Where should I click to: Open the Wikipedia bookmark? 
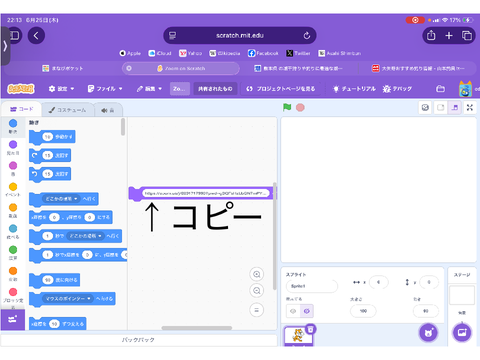tap(224, 53)
